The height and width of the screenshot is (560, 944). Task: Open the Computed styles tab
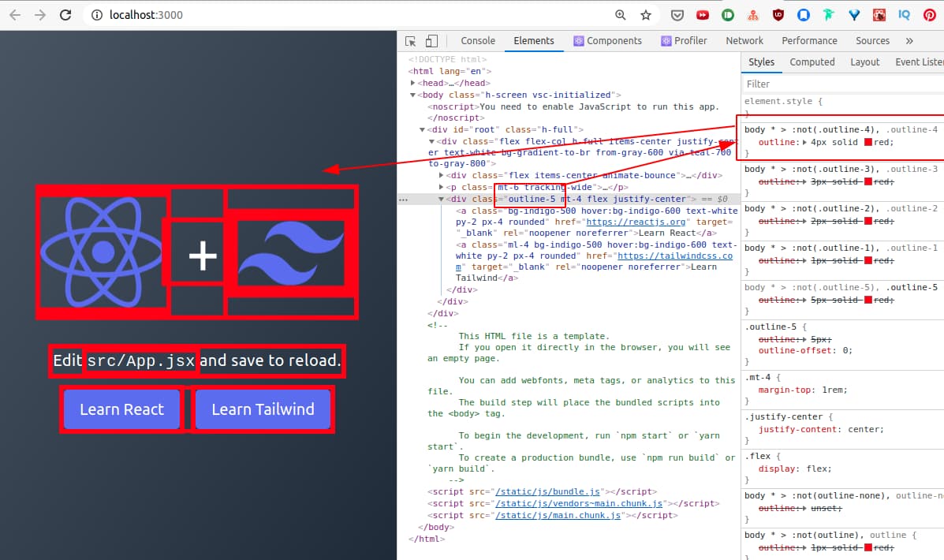(812, 62)
